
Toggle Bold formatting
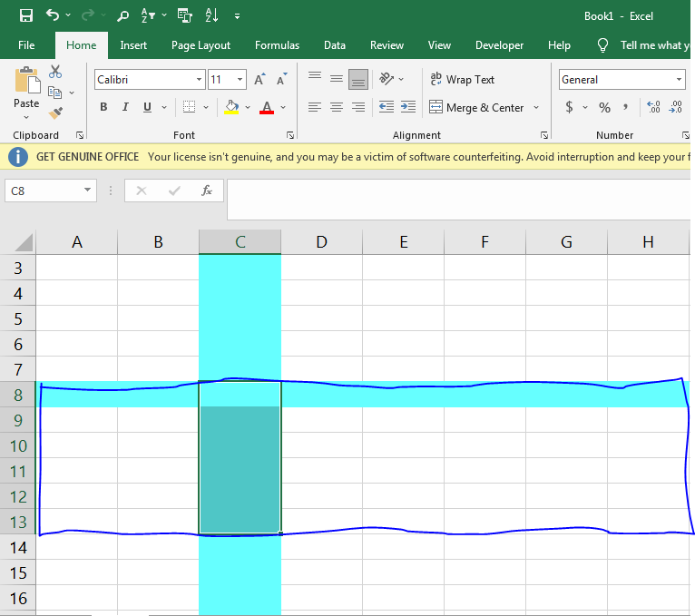pos(103,107)
